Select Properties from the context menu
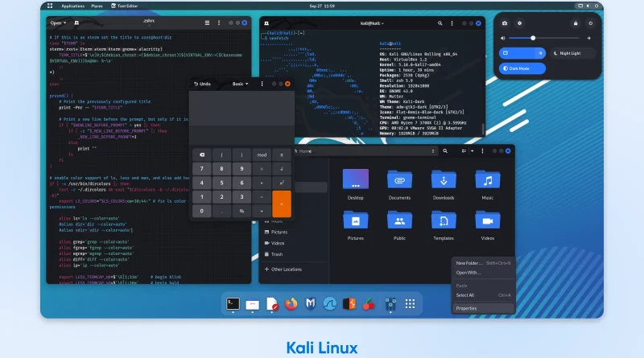Viewport: 644px width, 358px height. tap(467, 308)
